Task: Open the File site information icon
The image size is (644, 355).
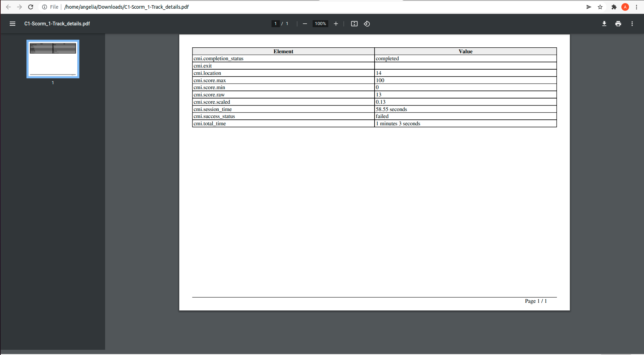Action: click(45, 7)
